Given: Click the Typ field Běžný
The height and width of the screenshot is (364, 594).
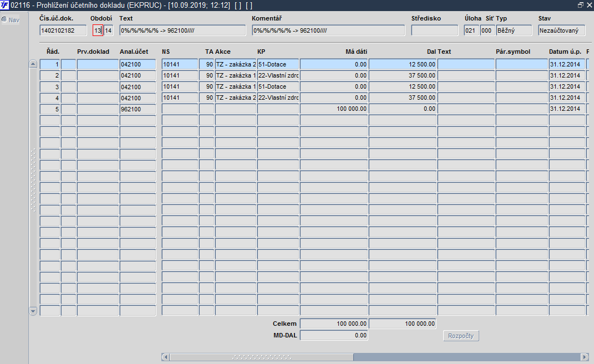Looking at the screenshot, I should coord(514,30).
